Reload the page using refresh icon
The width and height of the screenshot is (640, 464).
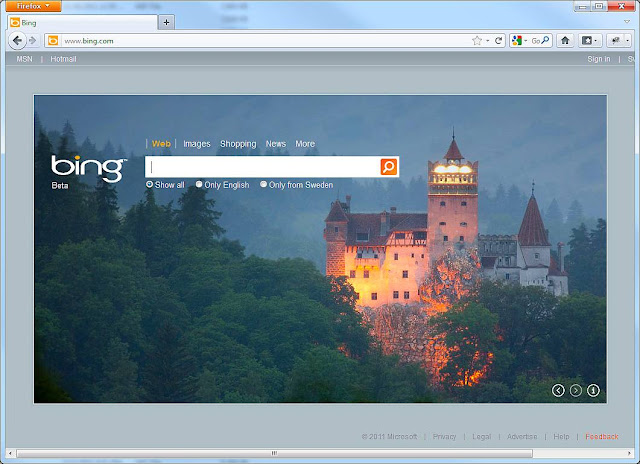tap(498, 40)
